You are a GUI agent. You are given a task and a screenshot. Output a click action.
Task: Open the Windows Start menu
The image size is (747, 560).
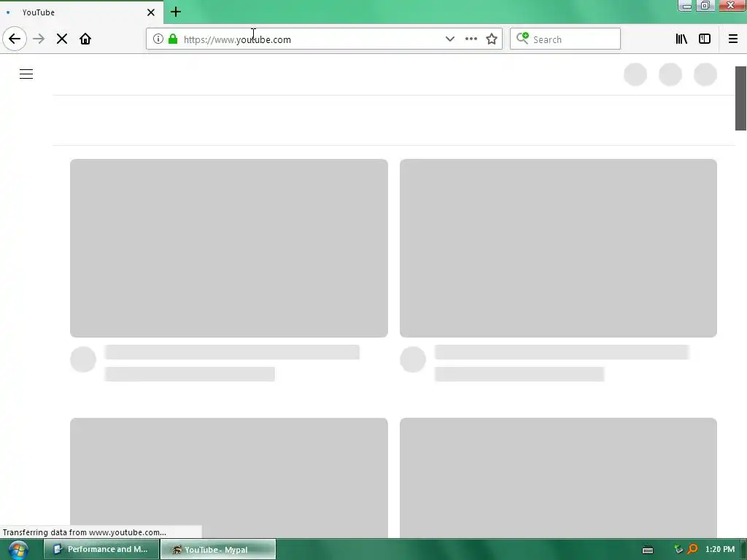point(18,550)
